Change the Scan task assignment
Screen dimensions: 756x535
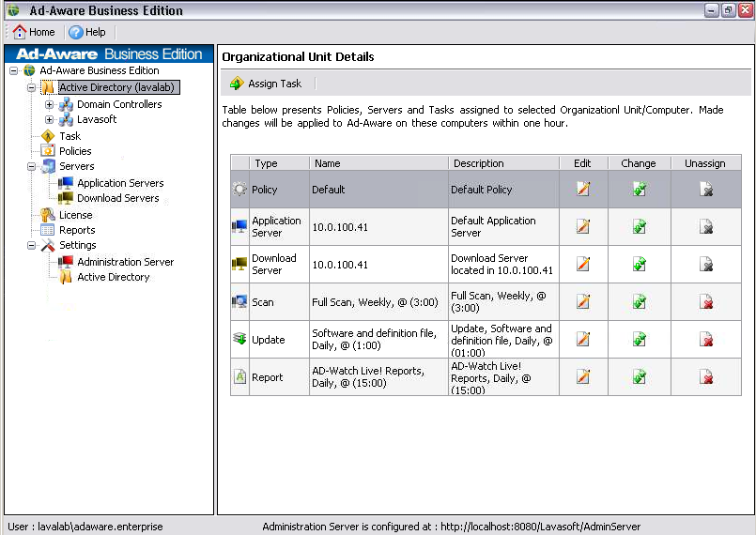[x=640, y=301]
